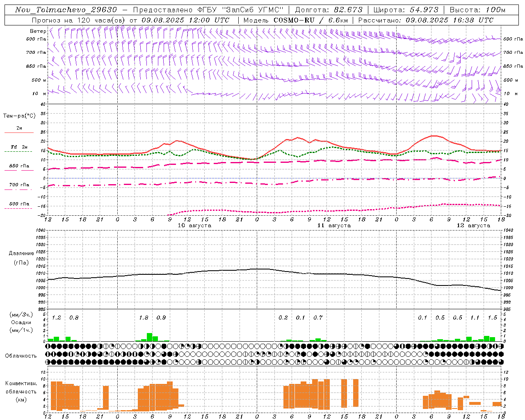Screen dimensions: 525x420
Task: Click the '(мм/1ч.)' precipitation unit label
Action: [21, 330]
